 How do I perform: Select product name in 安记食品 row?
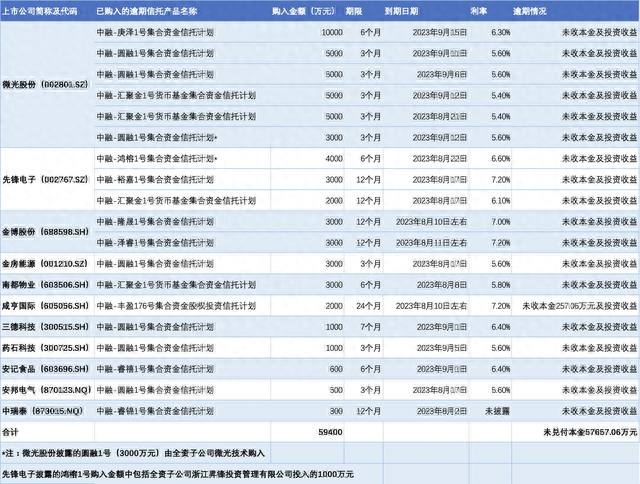click(x=155, y=369)
